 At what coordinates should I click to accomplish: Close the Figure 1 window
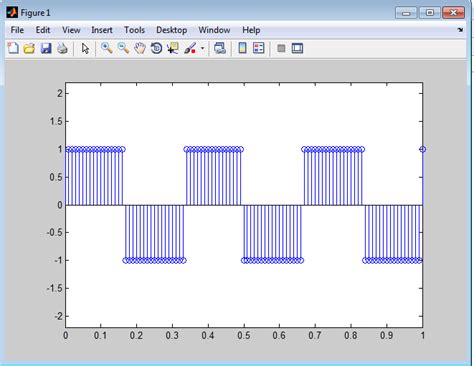[453, 13]
